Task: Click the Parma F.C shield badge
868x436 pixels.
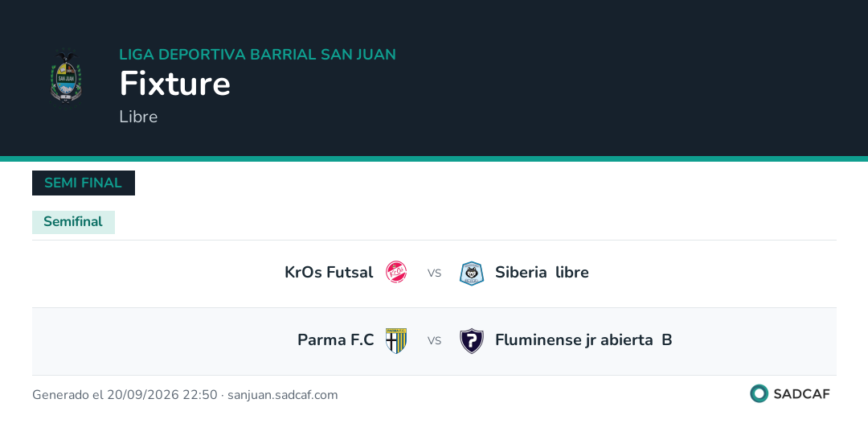Action: point(396,340)
